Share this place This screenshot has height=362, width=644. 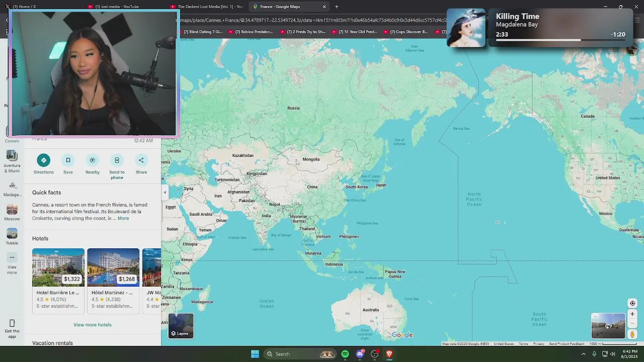coord(141,160)
